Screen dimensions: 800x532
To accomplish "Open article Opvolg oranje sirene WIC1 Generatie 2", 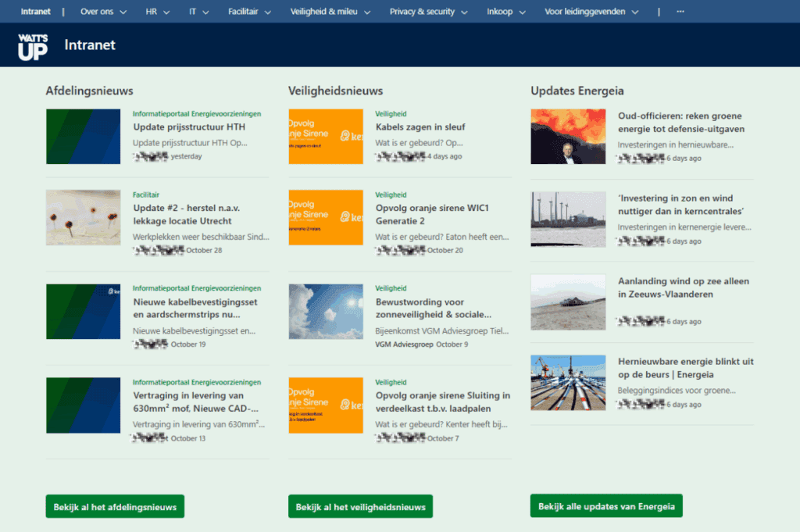I will click(x=432, y=215).
